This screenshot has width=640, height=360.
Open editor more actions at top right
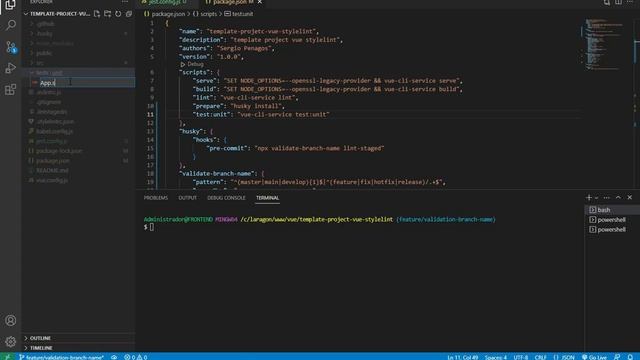630,2
